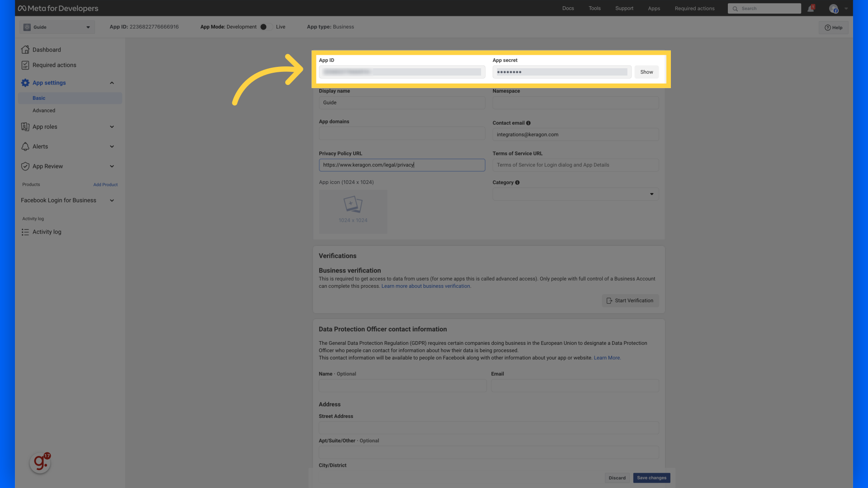Viewport: 868px width, 488px height.
Task: Click the App secret field
Action: pyautogui.click(x=561, y=72)
